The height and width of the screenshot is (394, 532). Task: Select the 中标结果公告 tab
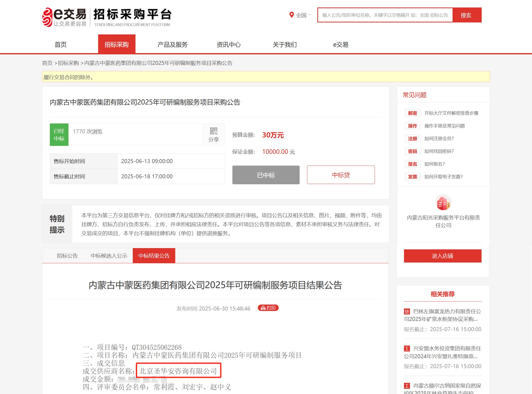pos(154,256)
